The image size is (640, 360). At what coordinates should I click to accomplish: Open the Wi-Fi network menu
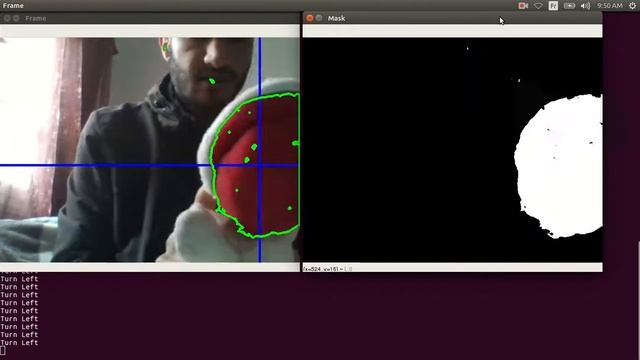click(538, 6)
